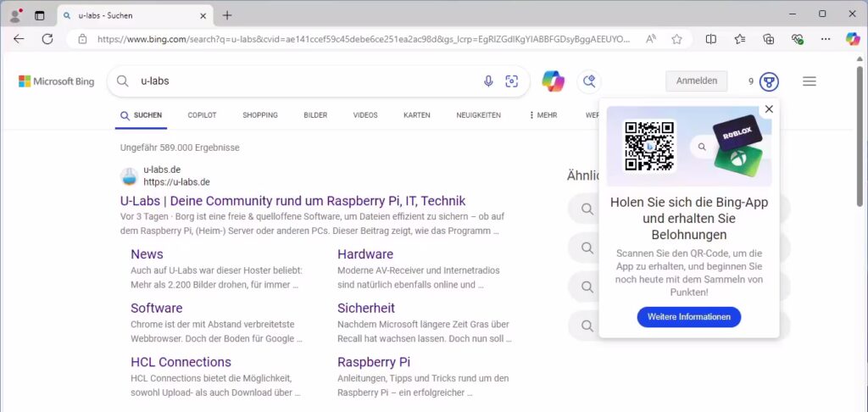Go to Microsoft Bing home logo
Viewport: 868px width, 412px height.
(57, 81)
